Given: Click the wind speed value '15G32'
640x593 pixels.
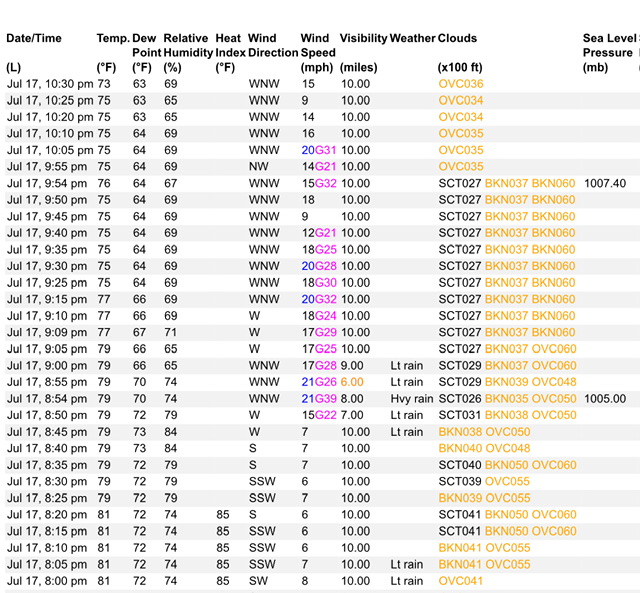Looking at the screenshot, I should [x=319, y=183].
